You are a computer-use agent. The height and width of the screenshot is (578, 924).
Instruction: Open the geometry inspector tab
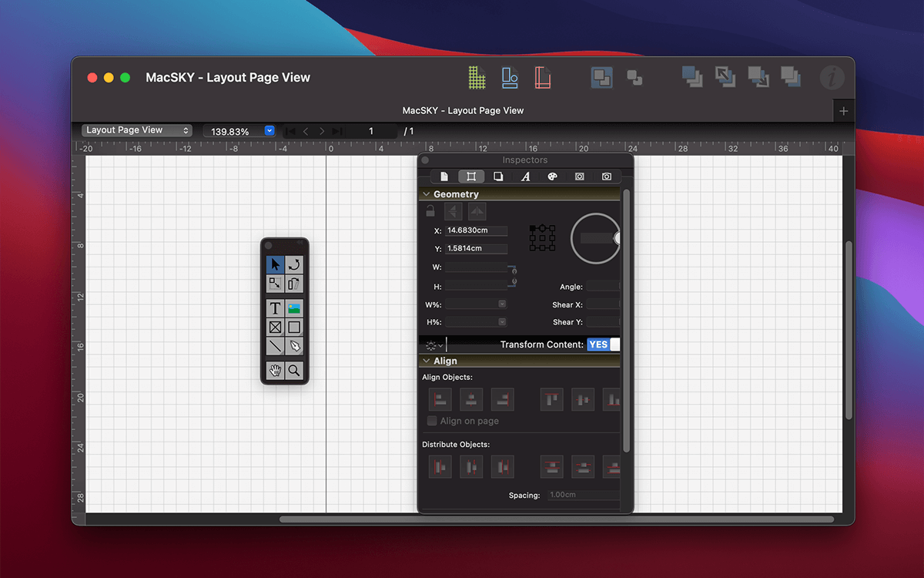point(471,176)
